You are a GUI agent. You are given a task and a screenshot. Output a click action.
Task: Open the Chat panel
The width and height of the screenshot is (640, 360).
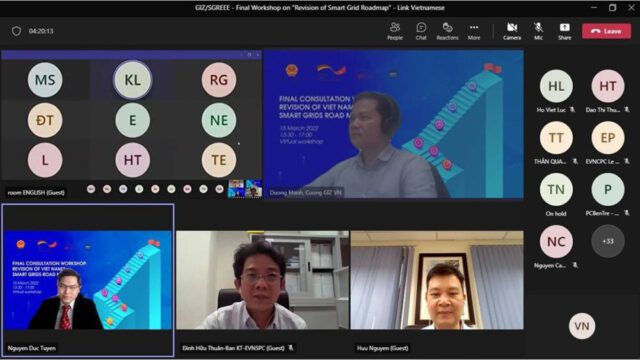click(x=421, y=31)
